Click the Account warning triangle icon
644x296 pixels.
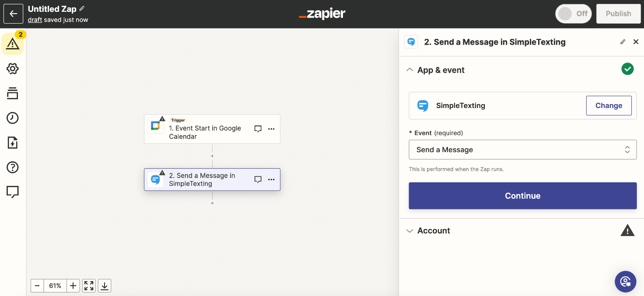tap(627, 230)
